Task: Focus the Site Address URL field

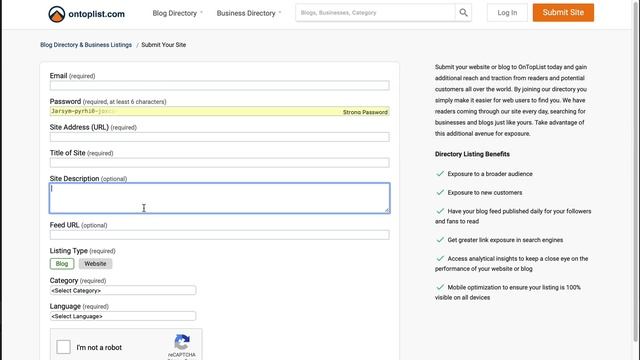Action: (220, 137)
